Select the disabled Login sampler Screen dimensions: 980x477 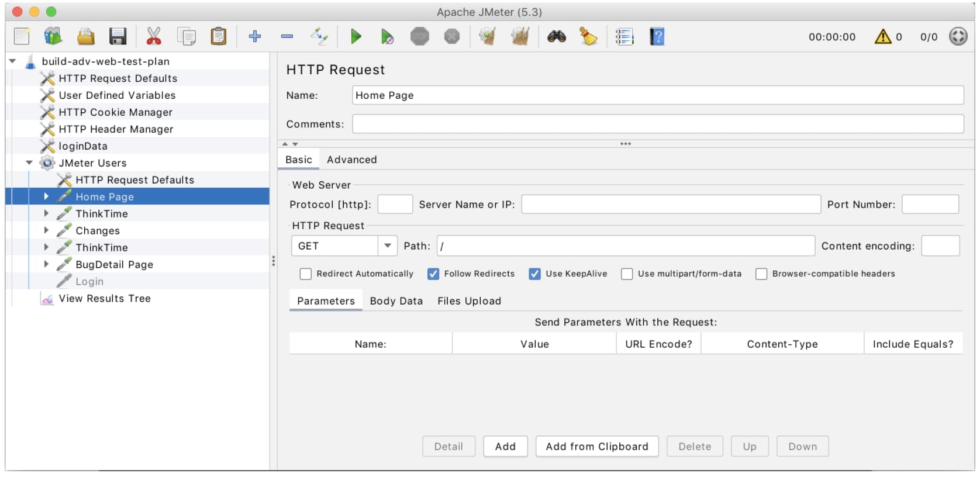[89, 281]
